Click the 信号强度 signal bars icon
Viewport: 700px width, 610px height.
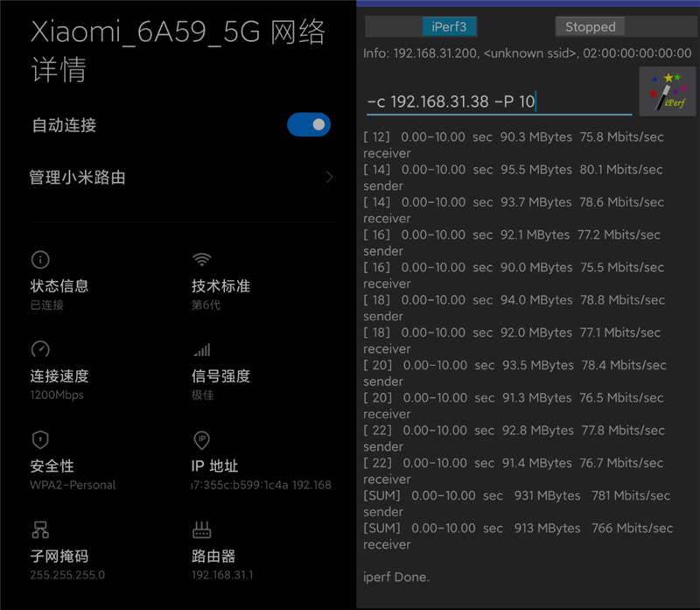(202, 350)
